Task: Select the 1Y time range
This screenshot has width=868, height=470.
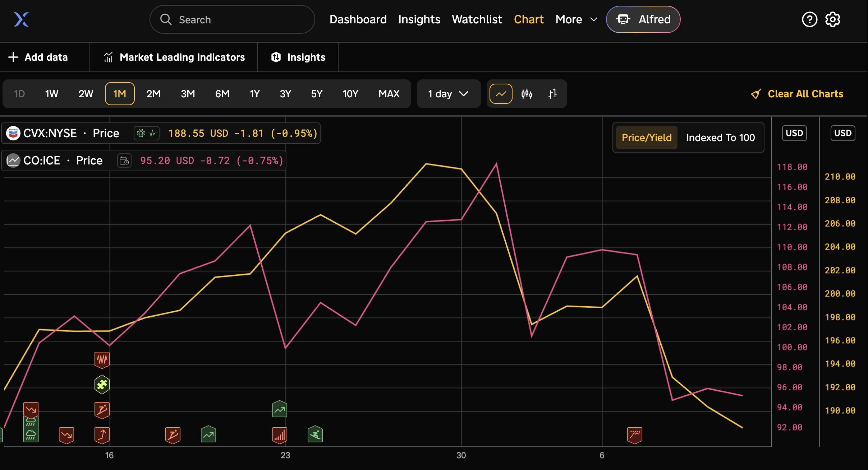Action: click(x=254, y=94)
